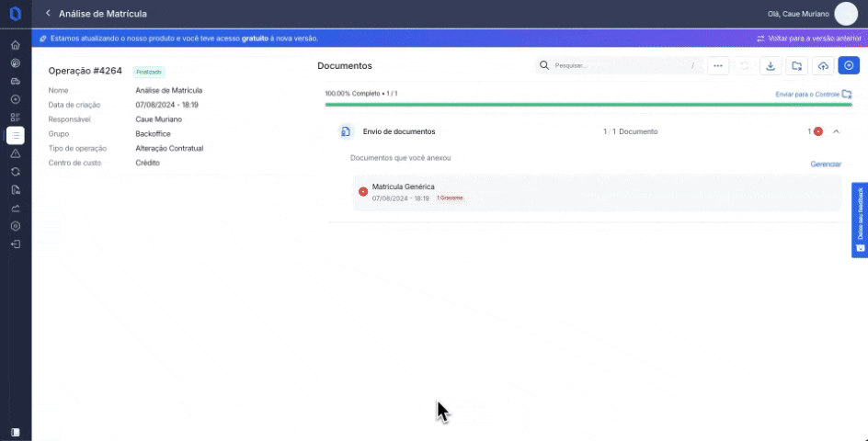Open the settings gear in sidebar
Viewport: 868px width, 441px height.
pos(15,226)
